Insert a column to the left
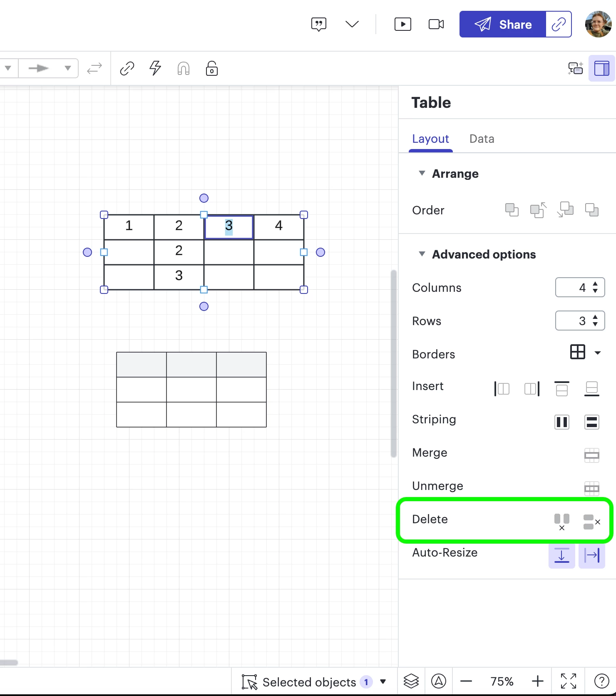Viewport: 616px width, 696px height. tap(502, 388)
